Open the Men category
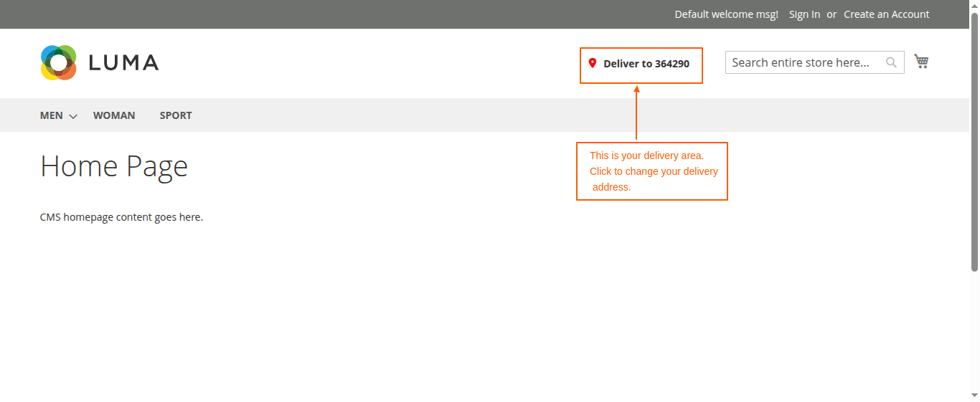 (x=52, y=115)
